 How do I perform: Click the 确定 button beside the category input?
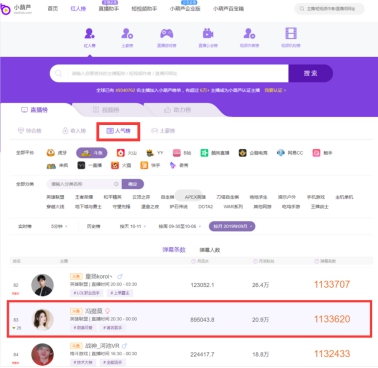click(133, 184)
